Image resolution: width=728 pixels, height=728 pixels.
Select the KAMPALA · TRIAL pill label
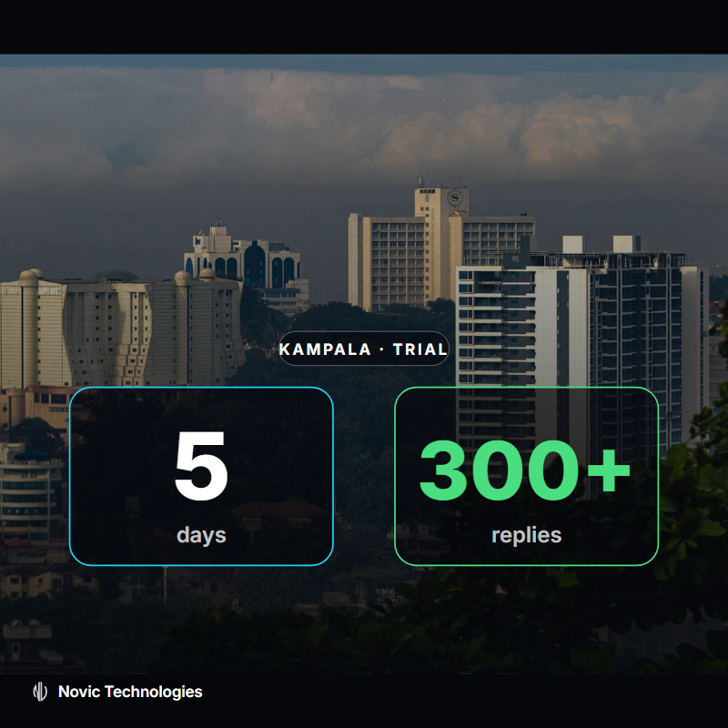tap(363, 349)
